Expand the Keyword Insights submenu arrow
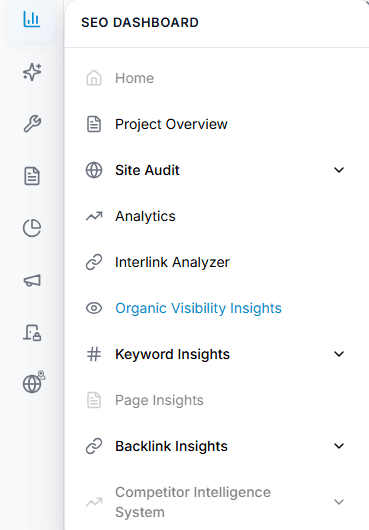 339,354
